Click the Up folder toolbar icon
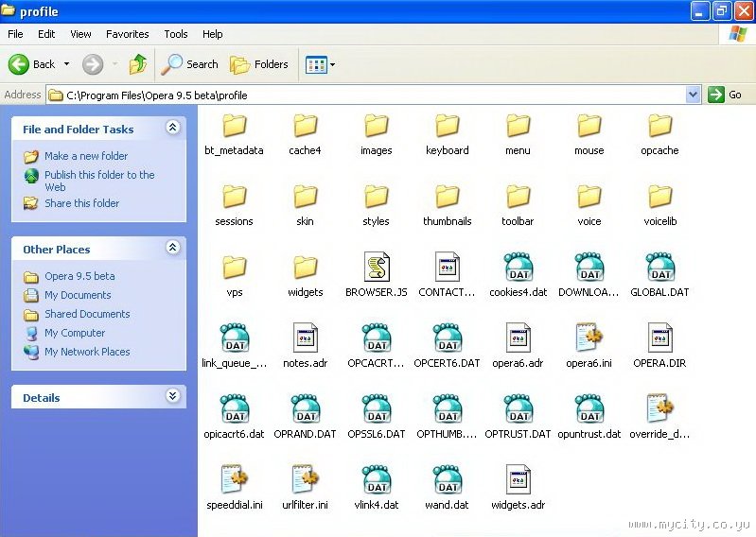 tap(138, 64)
